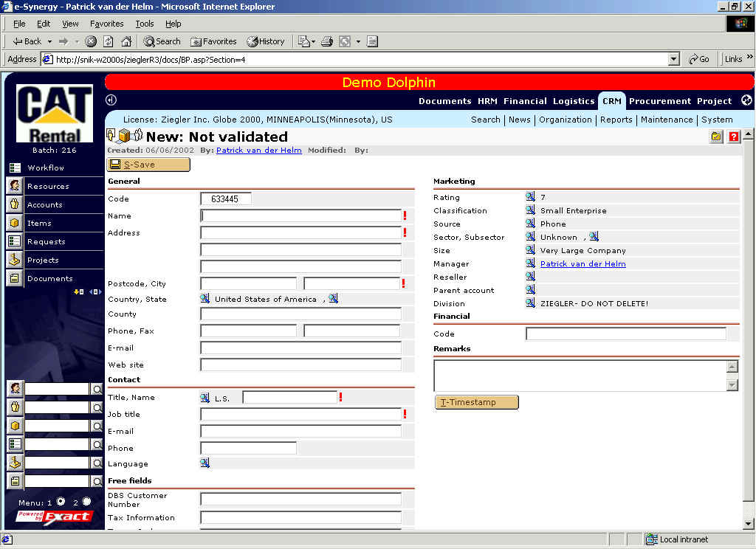Viewport: 756px width, 549px height.
Task: Click the Source lookup icon
Action: (x=530, y=223)
